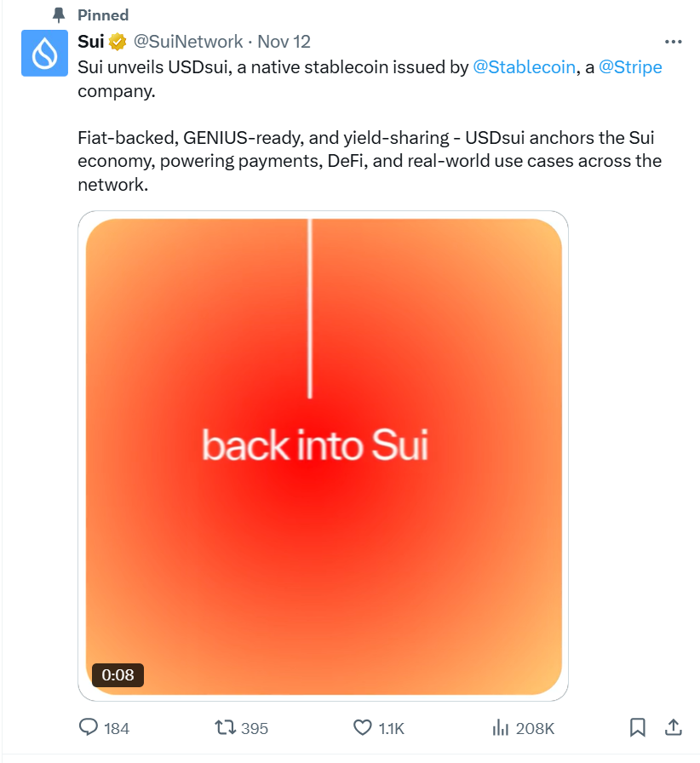Bookmark this post
The image size is (700, 763).
click(638, 728)
